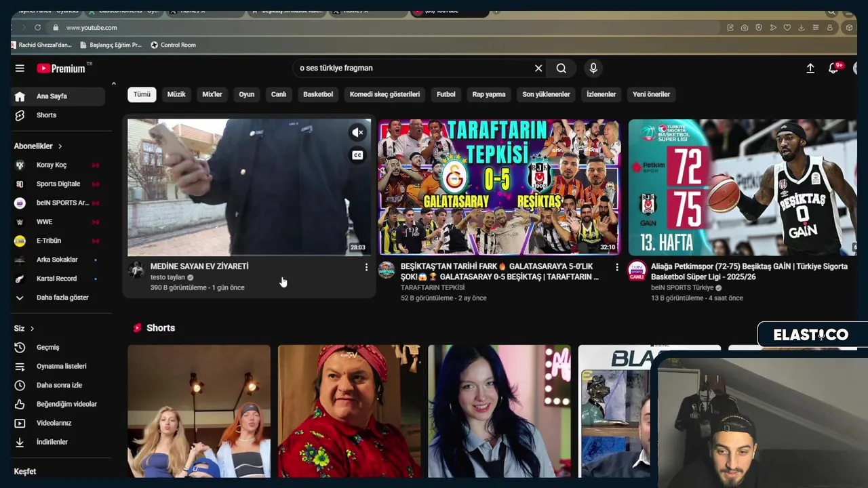Expand Daha fazla göster subscriptions
The height and width of the screenshot is (488, 868).
58,298
